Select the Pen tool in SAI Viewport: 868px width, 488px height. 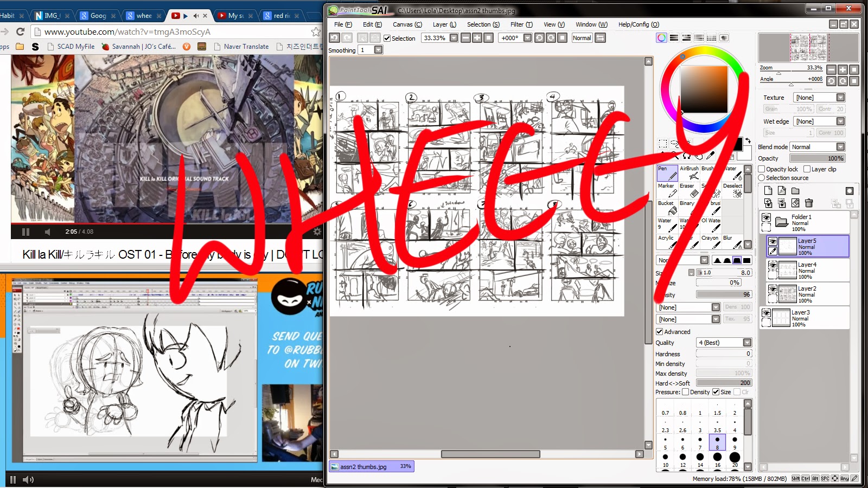coord(667,173)
